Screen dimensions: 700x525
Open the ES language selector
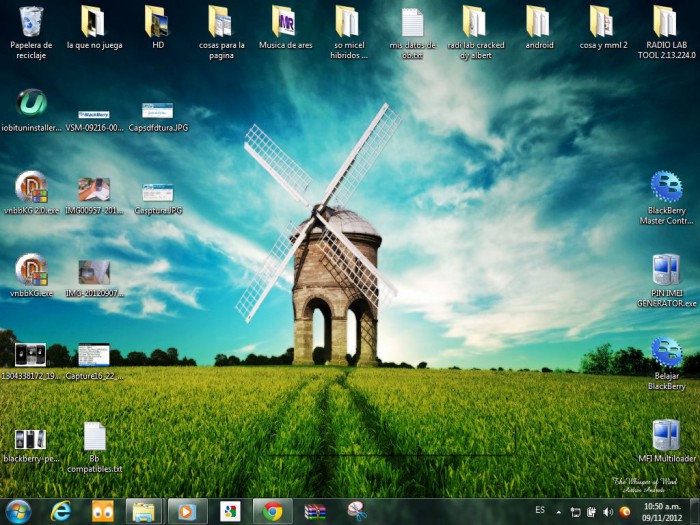click(540, 511)
